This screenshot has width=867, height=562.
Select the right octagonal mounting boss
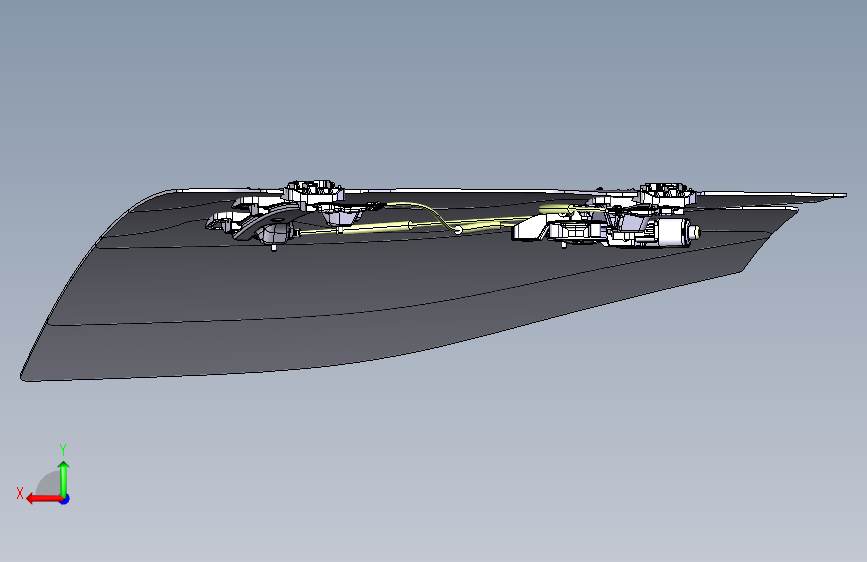(x=667, y=195)
